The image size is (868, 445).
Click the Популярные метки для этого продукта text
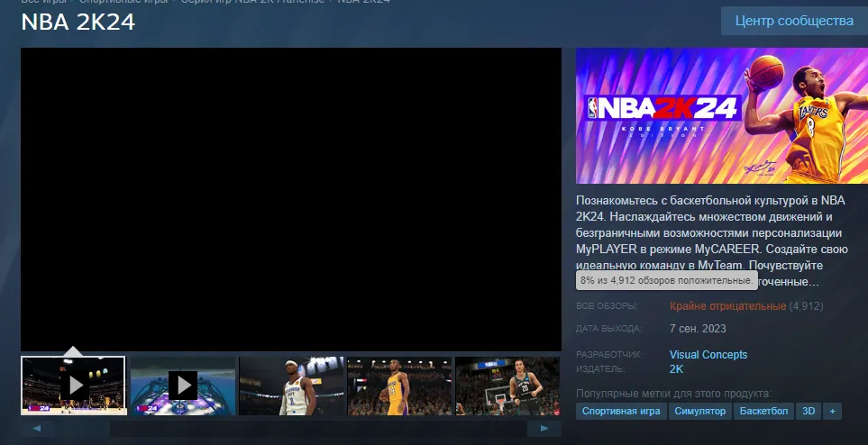[673, 394]
